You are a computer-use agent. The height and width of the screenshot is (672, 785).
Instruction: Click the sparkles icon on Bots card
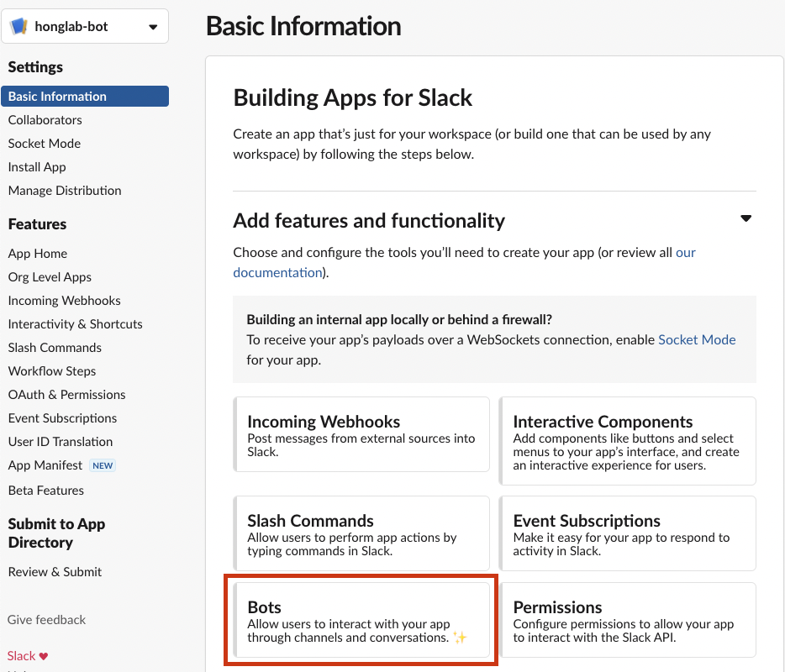[460, 637]
